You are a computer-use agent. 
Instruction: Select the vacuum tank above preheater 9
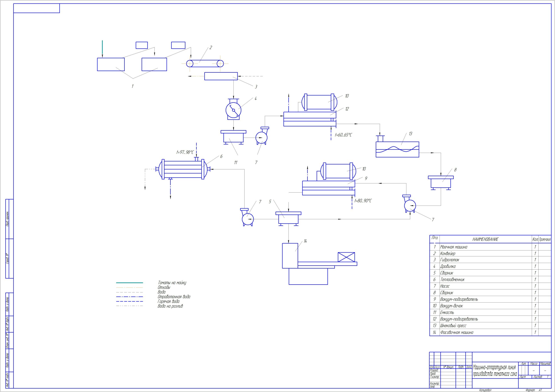(x=338, y=171)
